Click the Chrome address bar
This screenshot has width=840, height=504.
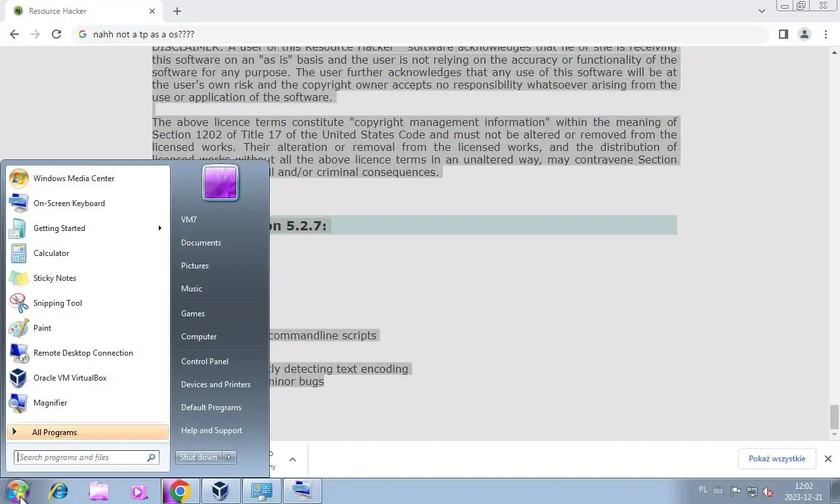(420, 34)
